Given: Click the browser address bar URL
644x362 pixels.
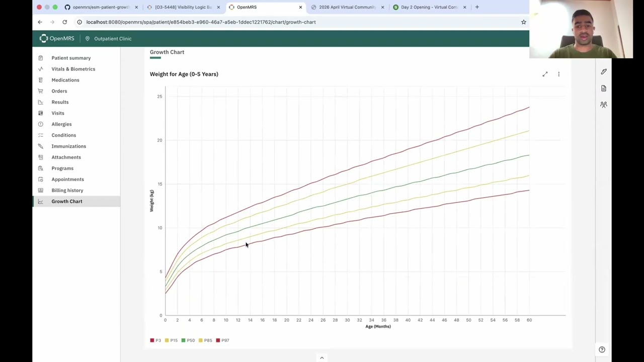Looking at the screenshot, I should pos(201,22).
